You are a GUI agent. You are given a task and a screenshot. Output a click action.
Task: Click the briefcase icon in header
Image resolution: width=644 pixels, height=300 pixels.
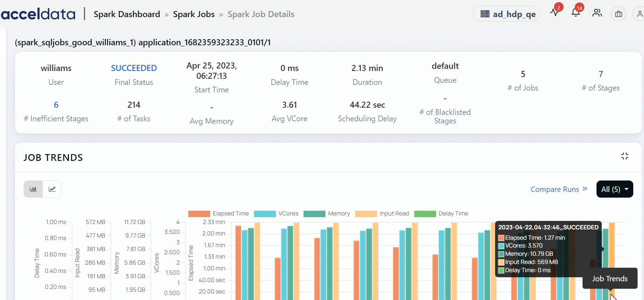click(618, 14)
